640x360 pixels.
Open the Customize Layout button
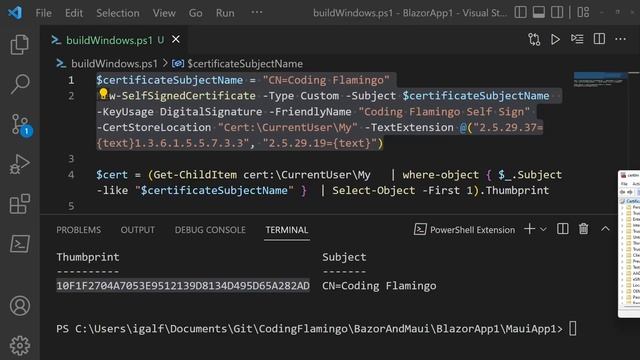[x=583, y=12]
